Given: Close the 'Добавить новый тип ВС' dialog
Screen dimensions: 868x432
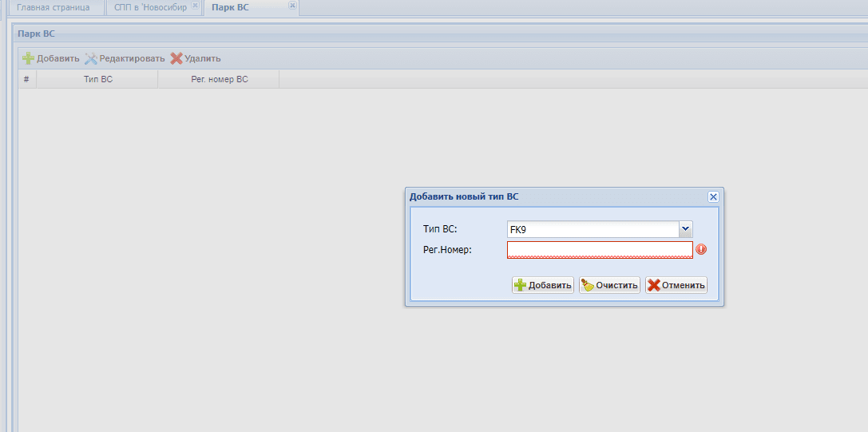Looking at the screenshot, I should click(x=713, y=196).
